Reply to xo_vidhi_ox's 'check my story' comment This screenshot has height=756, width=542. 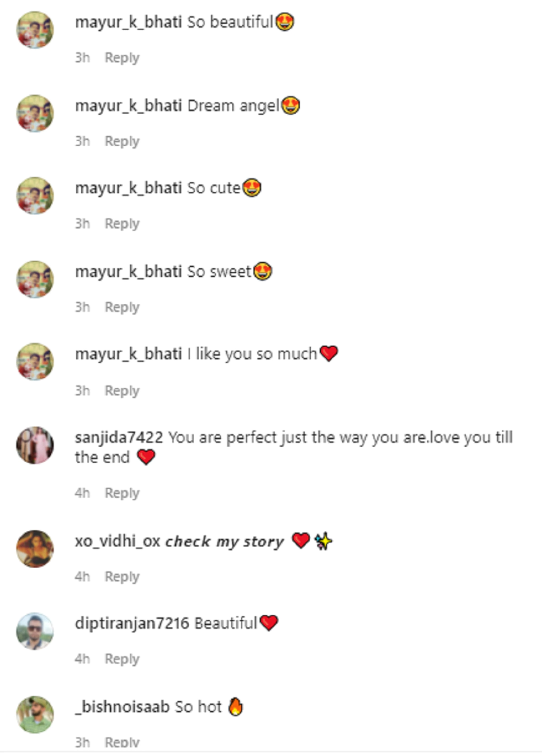pos(122,576)
